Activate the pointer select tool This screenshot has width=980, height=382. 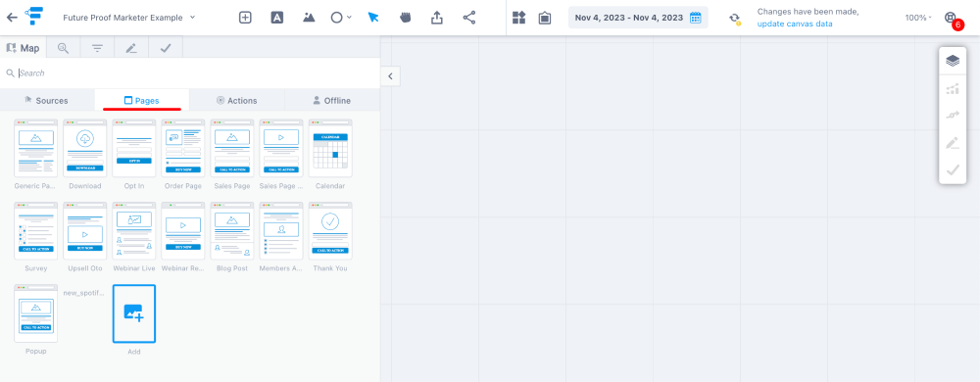373,18
